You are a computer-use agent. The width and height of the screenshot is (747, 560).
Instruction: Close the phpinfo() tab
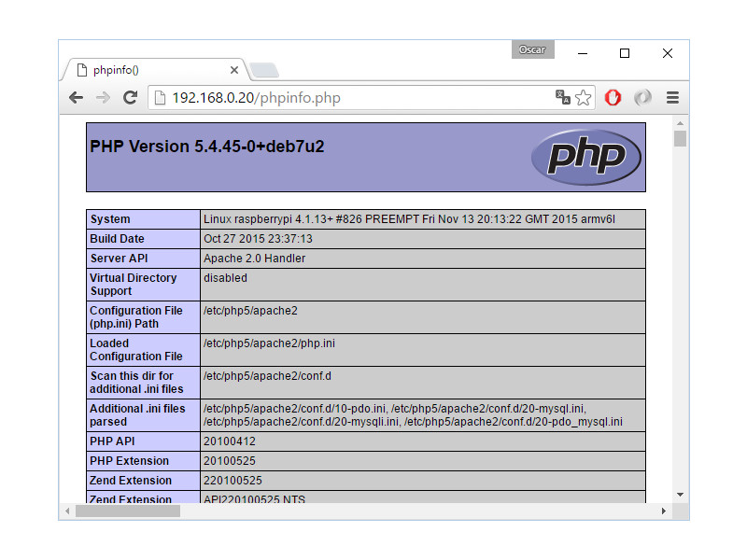[234, 70]
